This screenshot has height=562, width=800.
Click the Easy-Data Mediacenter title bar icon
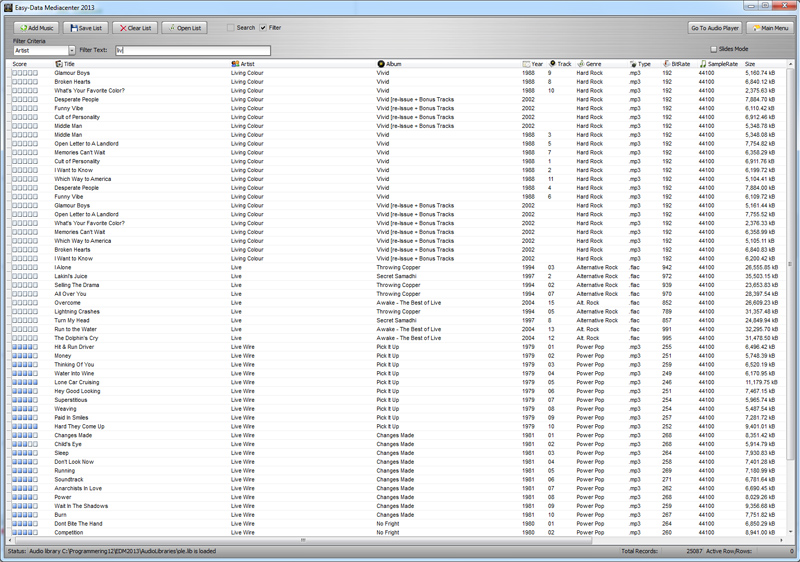pyautogui.click(x=8, y=8)
